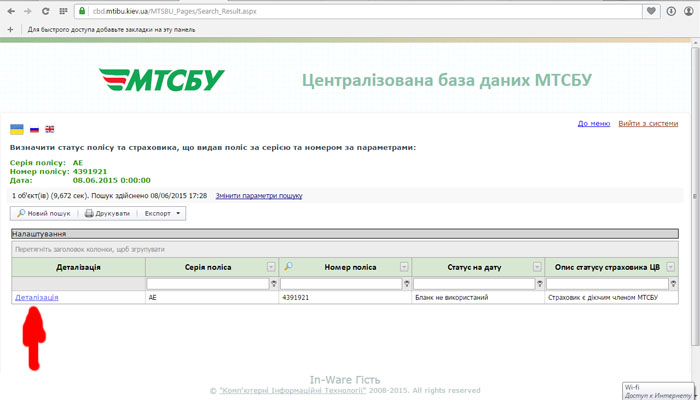Image resolution: width=700 pixels, height=400 pixels.
Task: Click the browser forward arrow
Action: click(28, 11)
